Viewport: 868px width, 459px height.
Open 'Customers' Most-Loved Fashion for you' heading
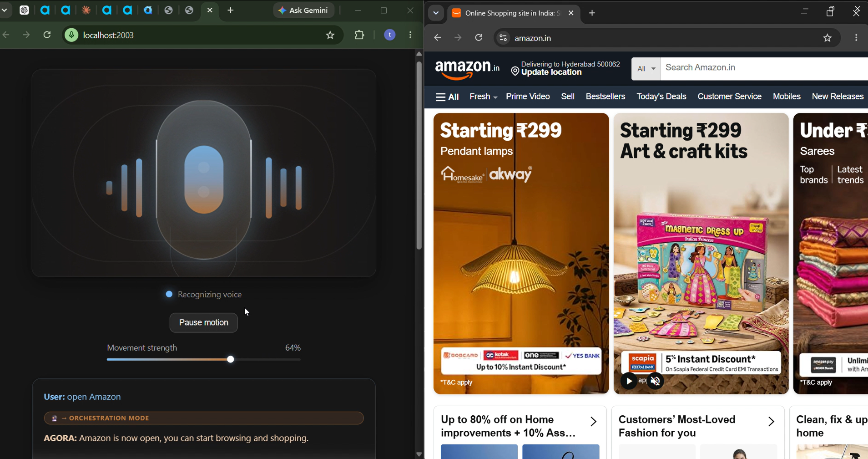(x=677, y=426)
